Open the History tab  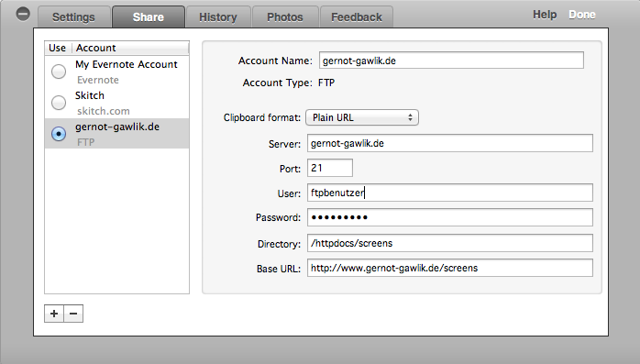(x=218, y=17)
